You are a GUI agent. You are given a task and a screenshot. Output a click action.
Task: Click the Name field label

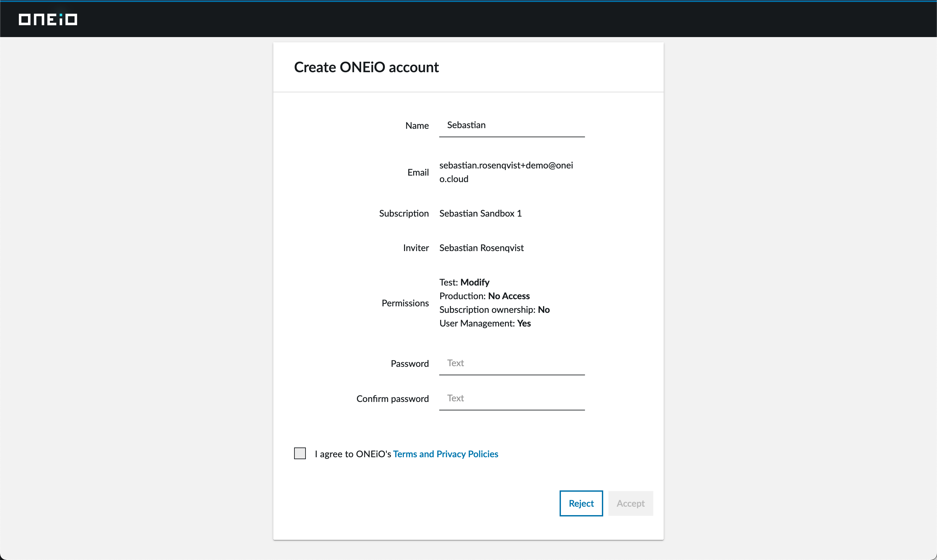[x=417, y=126]
